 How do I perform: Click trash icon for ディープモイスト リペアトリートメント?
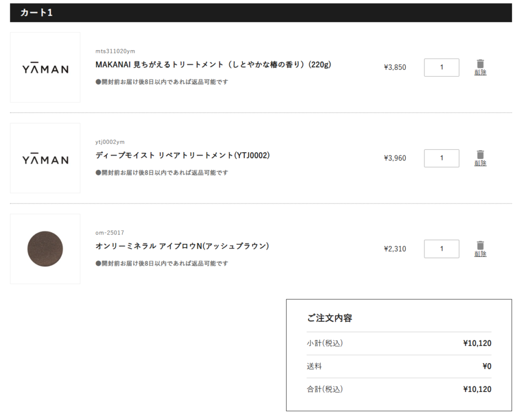pyautogui.click(x=480, y=154)
